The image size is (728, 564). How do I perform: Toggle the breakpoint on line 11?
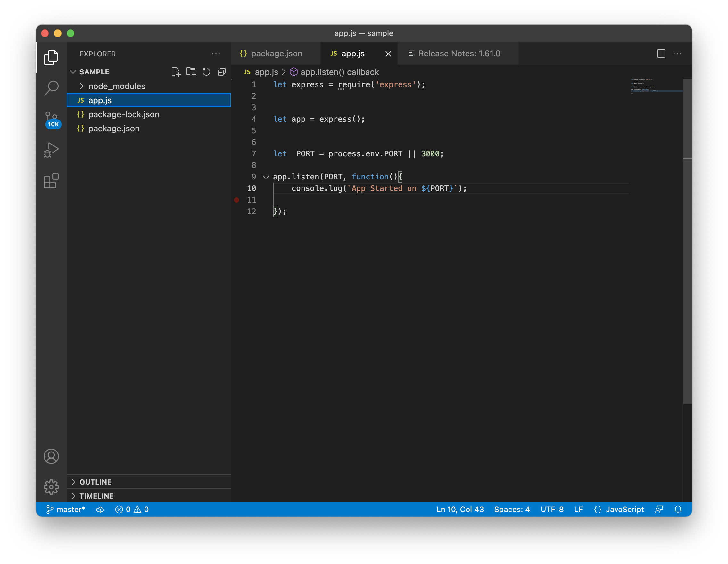click(236, 200)
